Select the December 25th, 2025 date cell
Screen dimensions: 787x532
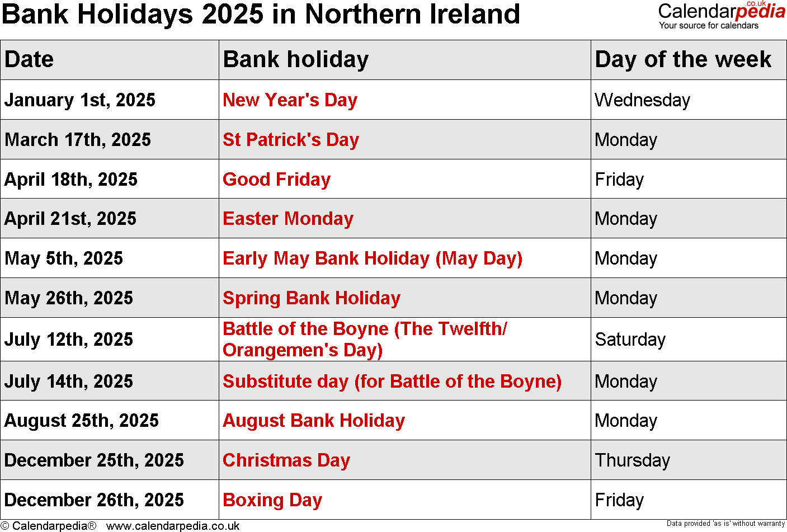(x=94, y=460)
